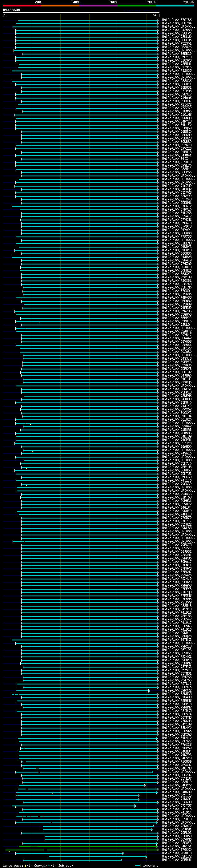The height and width of the screenshot is (868, 197).
Task: Open UniRef100_A9BK37 subject link
Action: (177, 101)
